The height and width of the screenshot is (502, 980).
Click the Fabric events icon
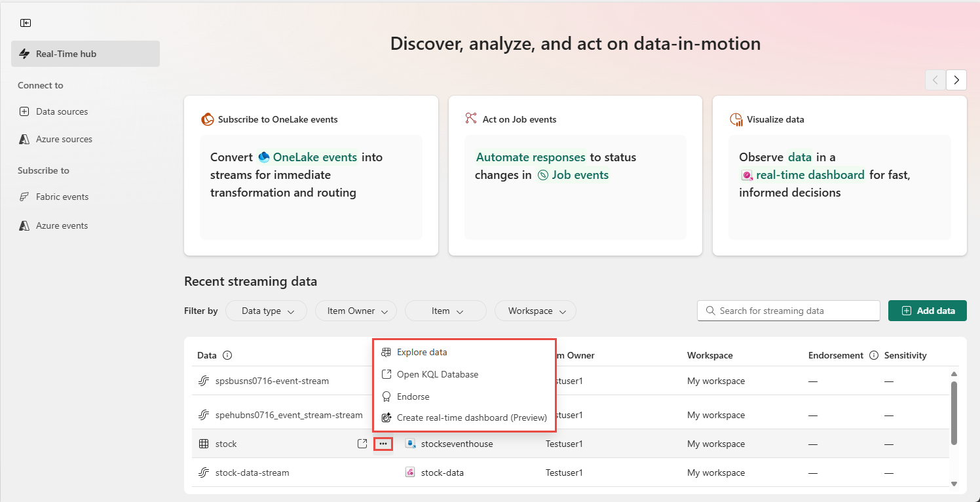coord(24,197)
